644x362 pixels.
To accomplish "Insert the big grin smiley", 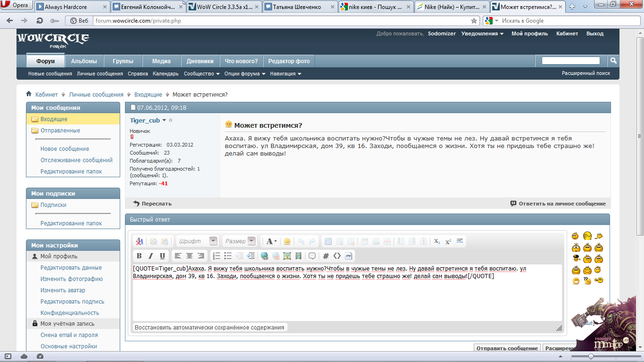I will pos(576,281).
